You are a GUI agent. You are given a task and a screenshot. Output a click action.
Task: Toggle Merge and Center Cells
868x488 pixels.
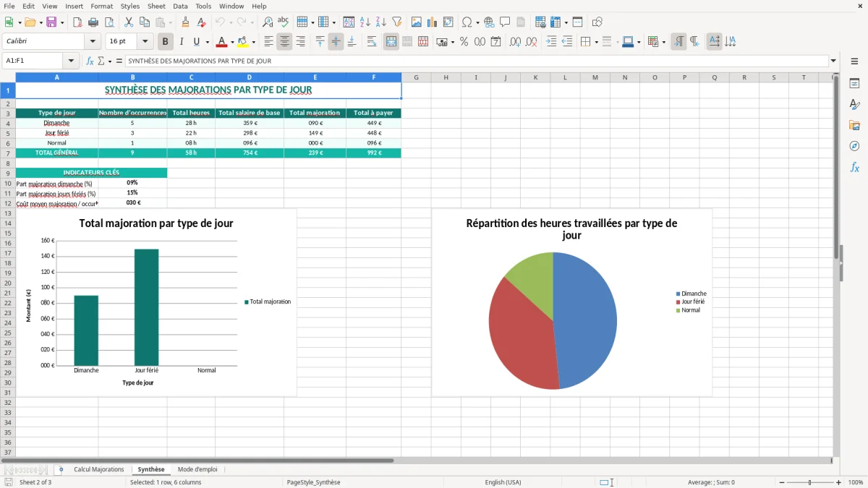pyautogui.click(x=391, y=42)
